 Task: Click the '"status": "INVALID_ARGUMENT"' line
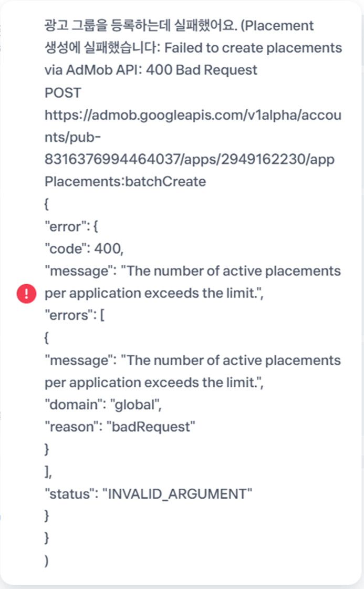click(148, 493)
